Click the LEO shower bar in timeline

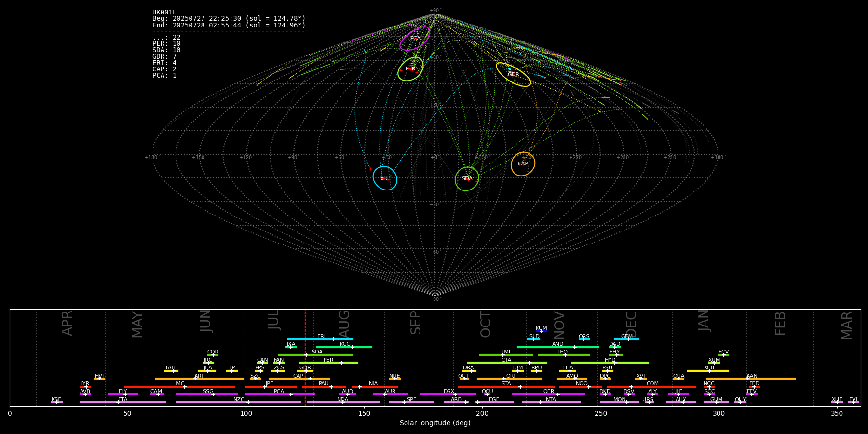(564, 355)
